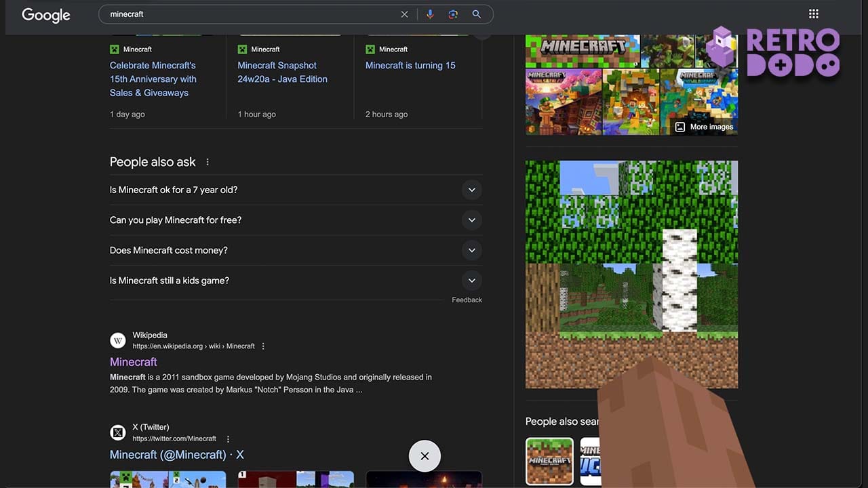Open Wikipedia result options menu
Screen dimensions: 868x488
[x=263, y=346]
